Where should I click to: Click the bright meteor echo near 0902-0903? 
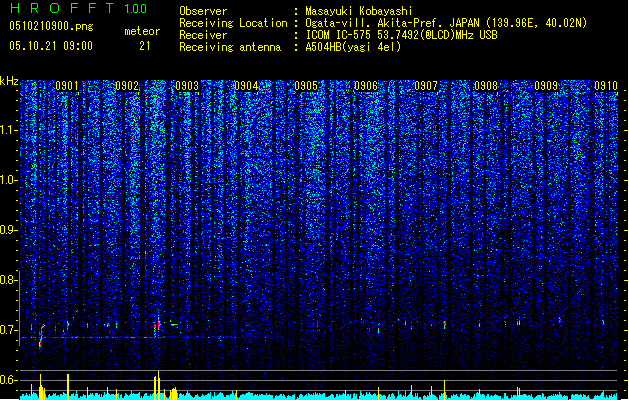(157, 325)
